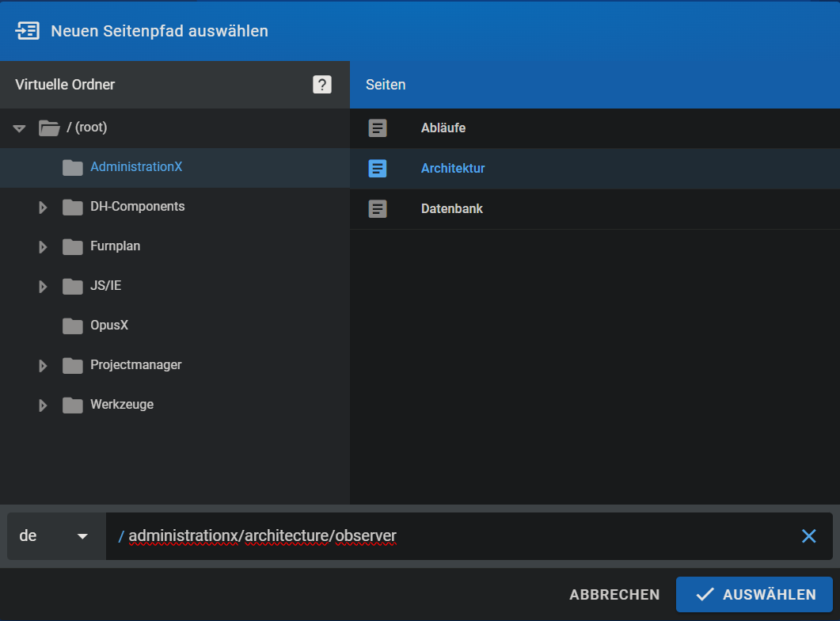Expand the Projectmanager folder

click(x=44, y=366)
